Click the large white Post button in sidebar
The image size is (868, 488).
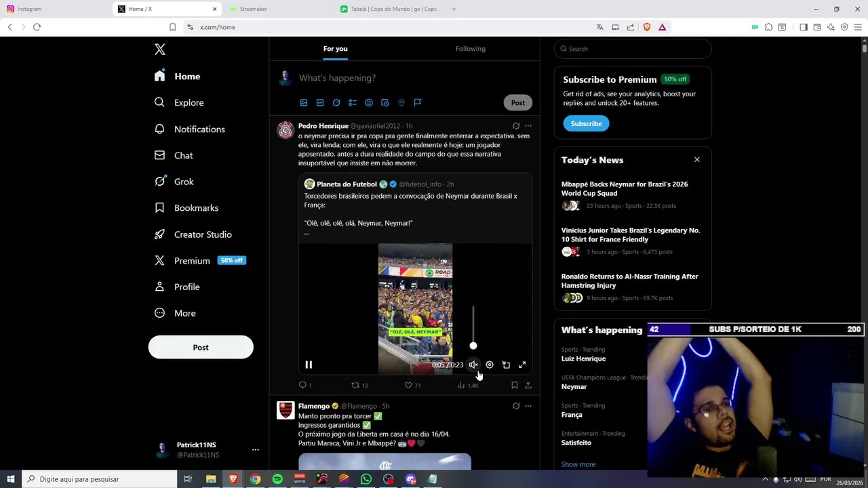point(201,347)
